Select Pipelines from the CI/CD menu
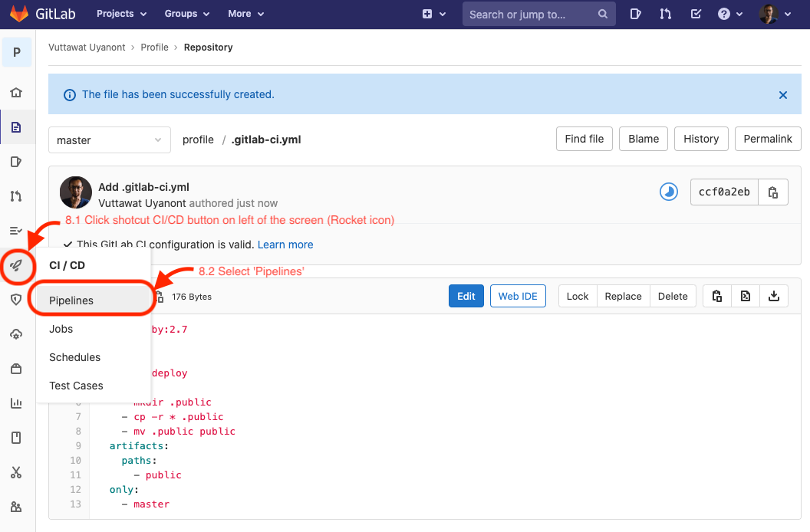This screenshot has width=810, height=532. click(71, 300)
